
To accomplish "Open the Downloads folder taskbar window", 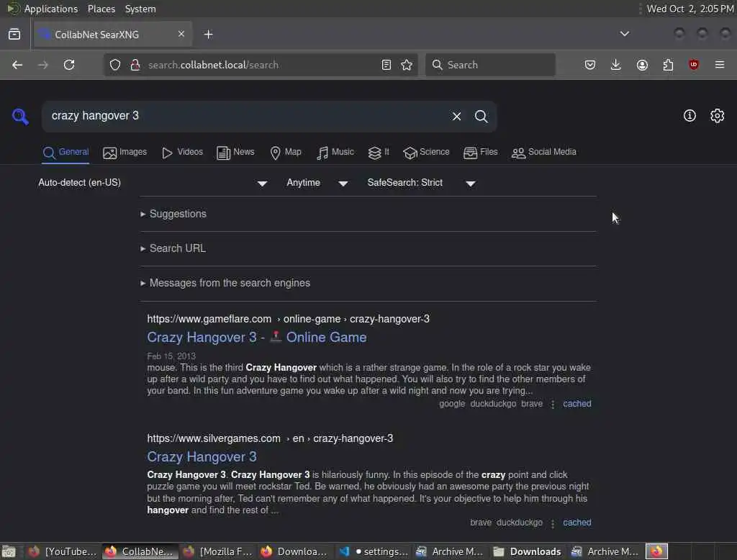I will click(528, 551).
